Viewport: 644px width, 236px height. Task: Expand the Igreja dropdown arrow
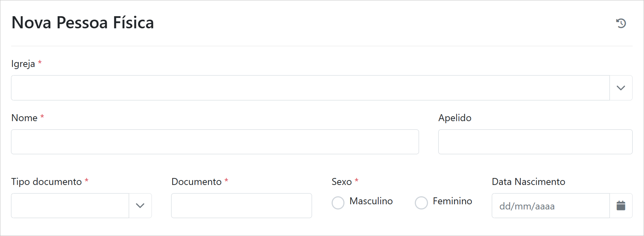point(621,88)
